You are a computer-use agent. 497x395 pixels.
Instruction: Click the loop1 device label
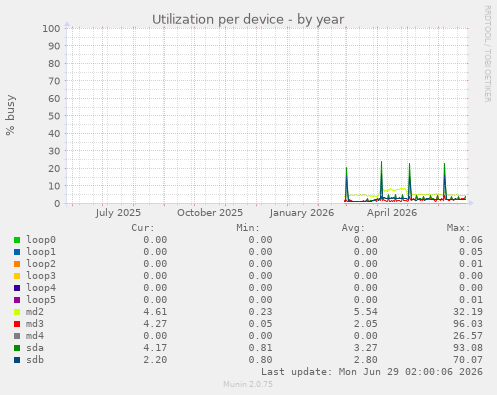point(41,252)
